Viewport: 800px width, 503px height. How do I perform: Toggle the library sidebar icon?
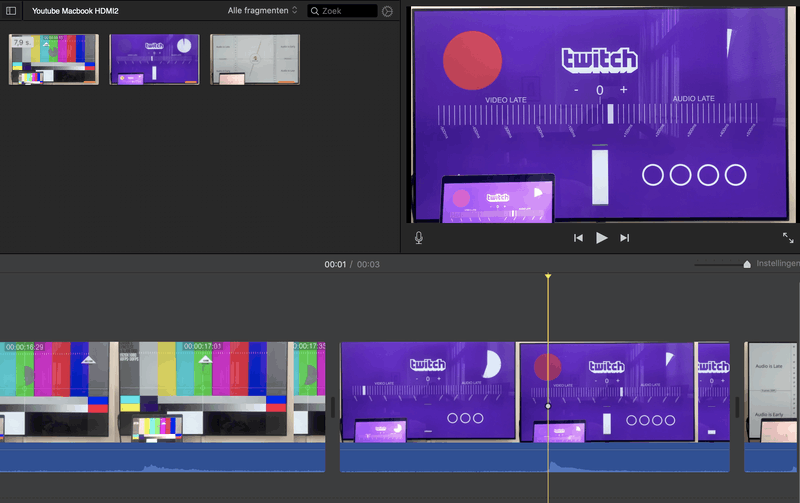pos(12,11)
